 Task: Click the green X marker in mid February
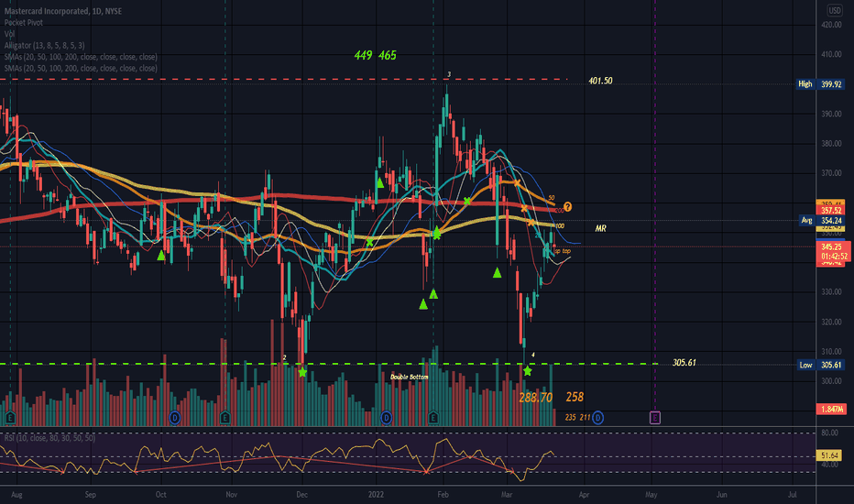click(x=466, y=202)
